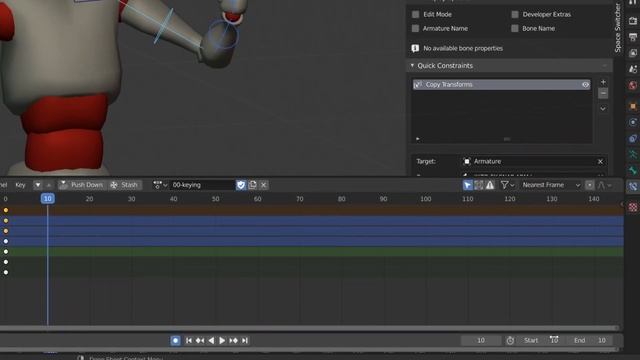Collapse the Quick Constraints panel

tap(412, 65)
